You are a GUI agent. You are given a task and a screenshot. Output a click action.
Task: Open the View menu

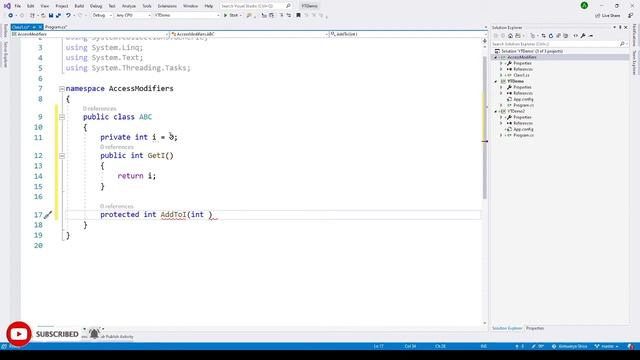coord(45,6)
